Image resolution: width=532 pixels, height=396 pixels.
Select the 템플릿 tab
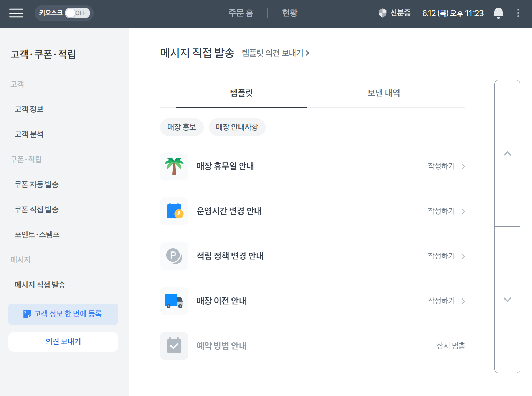[241, 93]
